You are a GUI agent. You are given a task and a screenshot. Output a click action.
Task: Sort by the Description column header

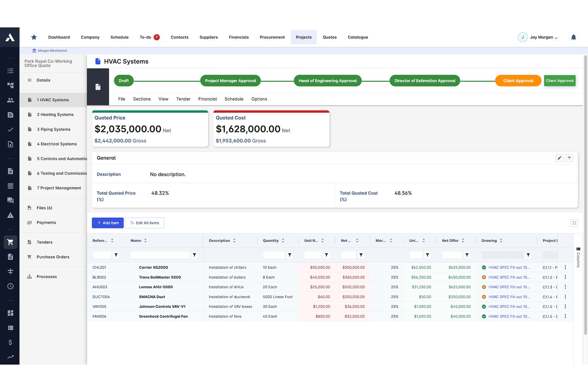tap(222, 241)
